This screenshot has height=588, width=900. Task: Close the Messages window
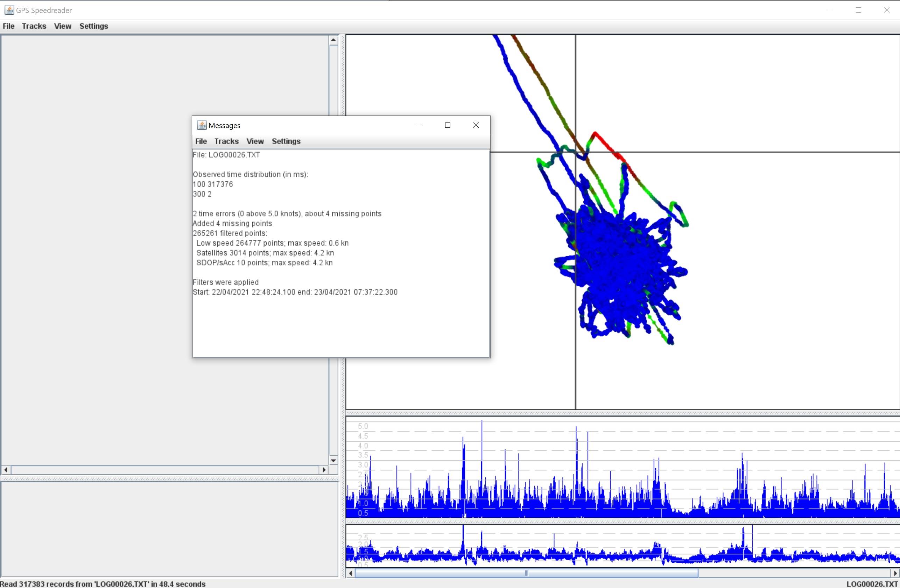tap(476, 125)
